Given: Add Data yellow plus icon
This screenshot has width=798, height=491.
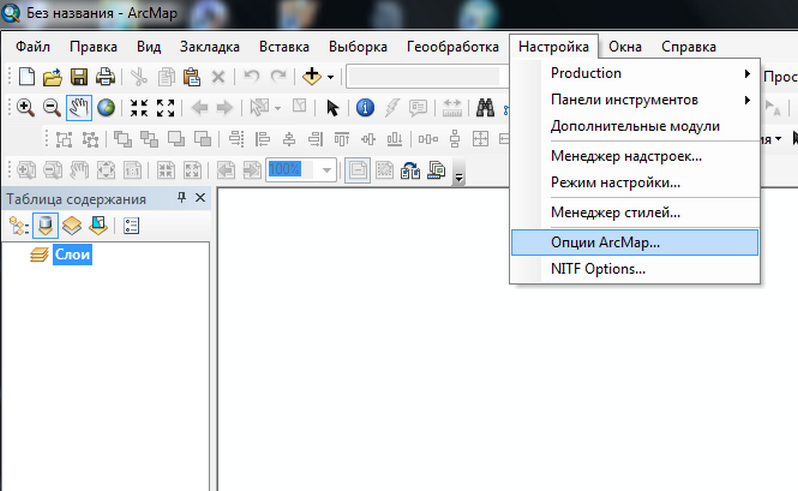Looking at the screenshot, I should [x=311, y=77].
